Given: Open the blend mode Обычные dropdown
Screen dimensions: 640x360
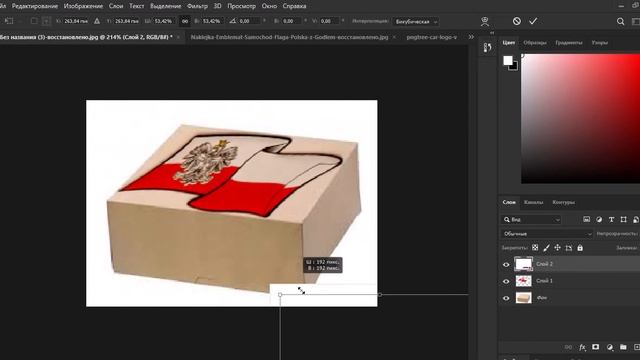Looking at the screenshot, I should pos(547,234).
